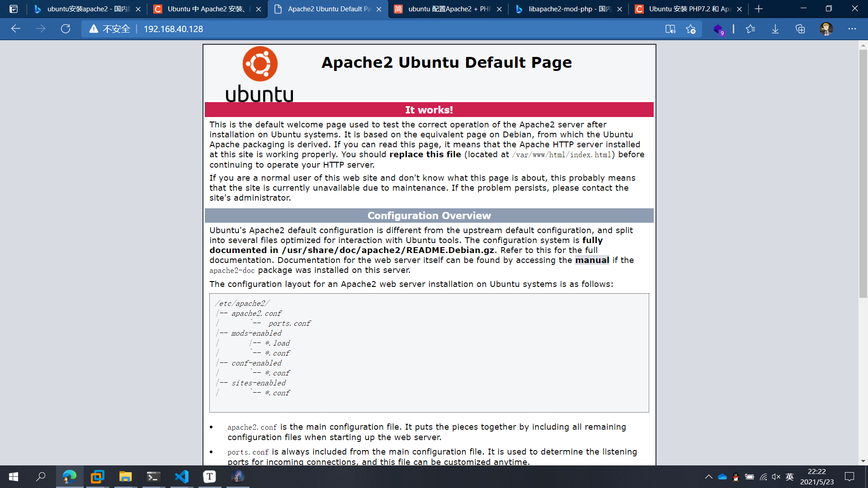868x488 pixels.
Task: Click 'mods-enabled' in the config tree
Action: (256, 333)
